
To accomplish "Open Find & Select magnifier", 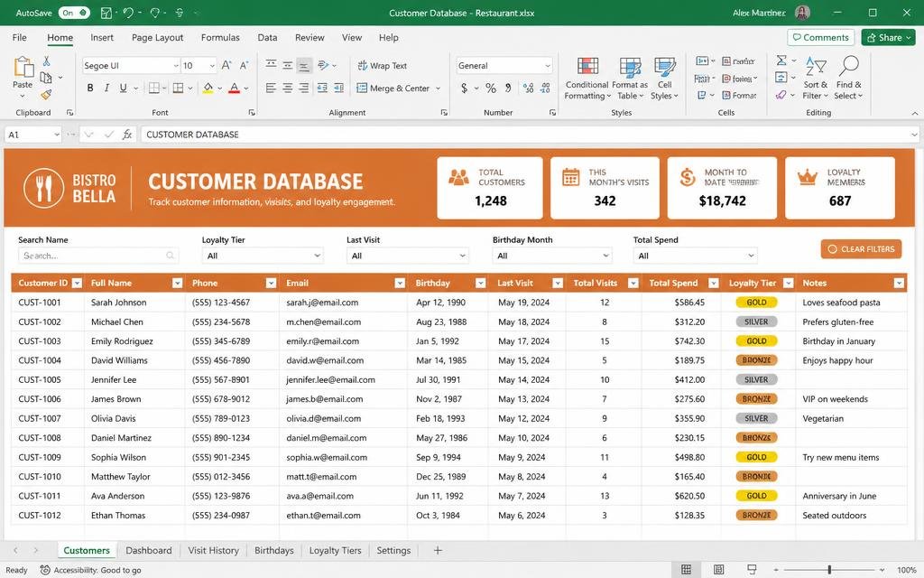I will (x=848, y=79).
